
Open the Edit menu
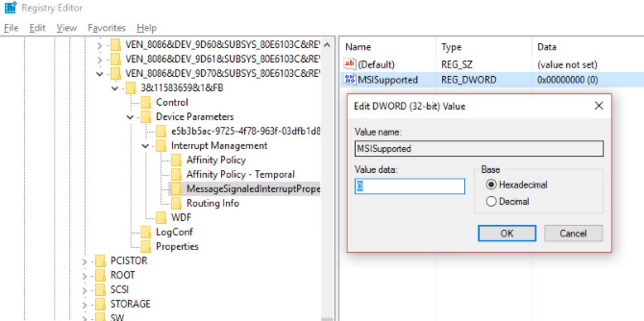[x=37, y=28]
